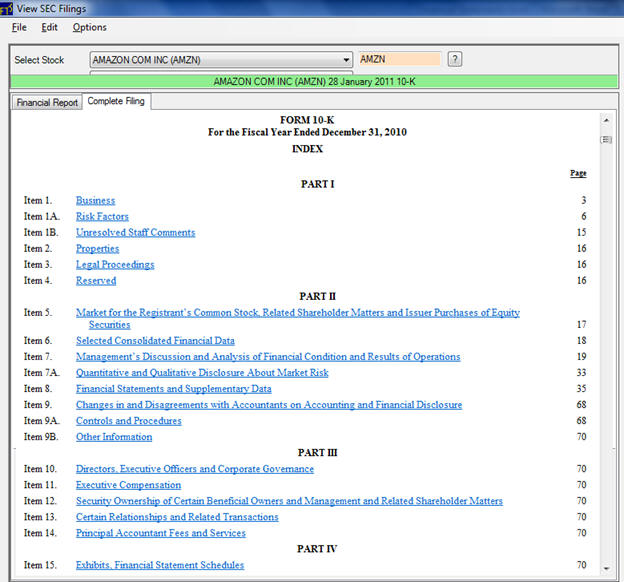
Task: Open Controls and Procedures link
Action: tap(129, 420)
